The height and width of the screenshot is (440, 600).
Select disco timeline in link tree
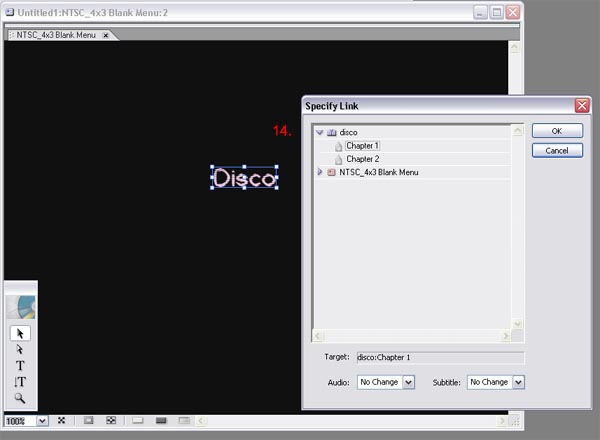point(348,132)
